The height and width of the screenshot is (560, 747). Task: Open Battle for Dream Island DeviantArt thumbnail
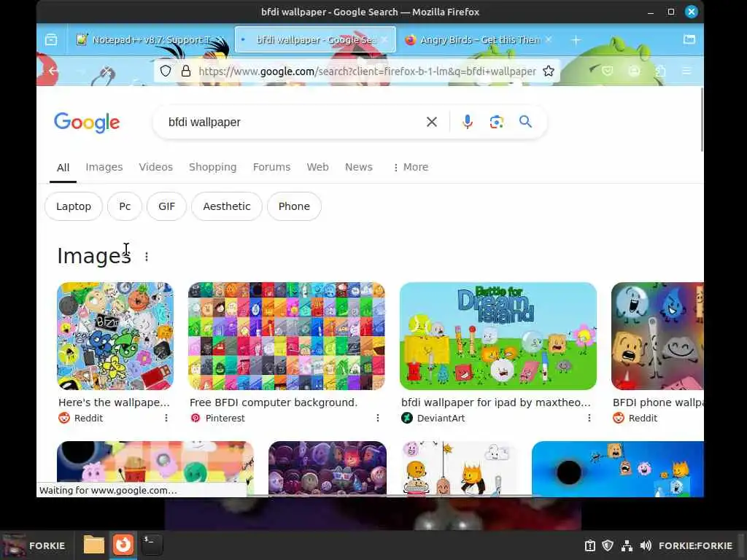tap(498, 336)
